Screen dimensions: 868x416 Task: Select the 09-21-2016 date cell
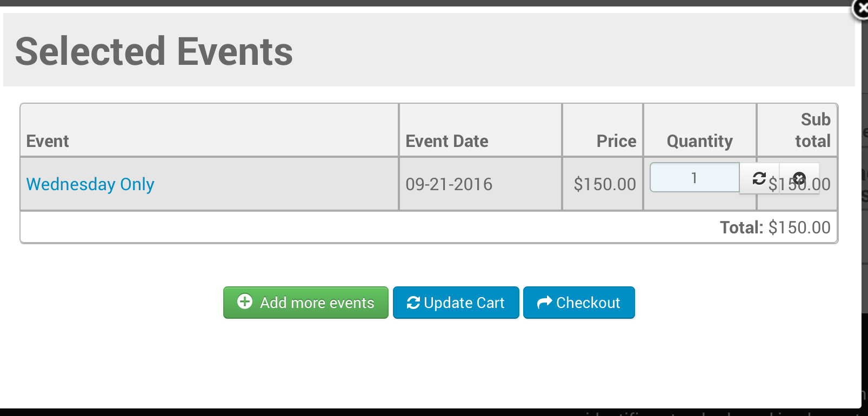coord(449,184)
